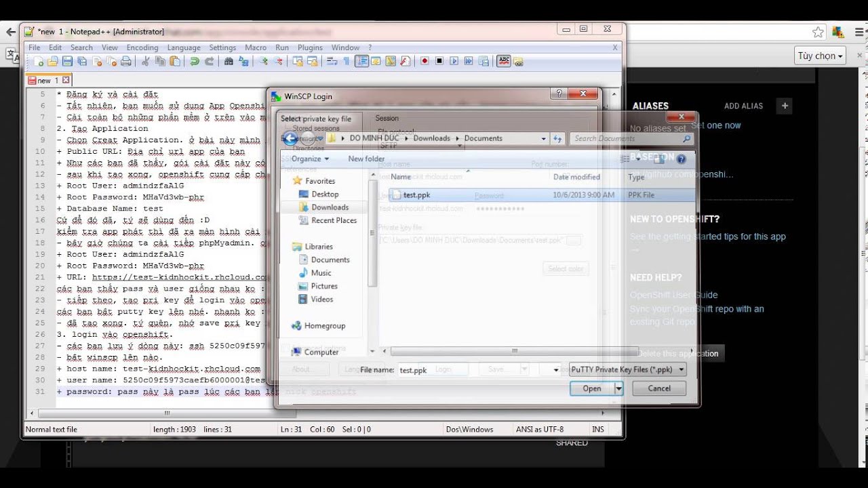Click the Save All icon in Notepad++ toolbar
Viewport: 868px width, 488px height.
(82, 61)
